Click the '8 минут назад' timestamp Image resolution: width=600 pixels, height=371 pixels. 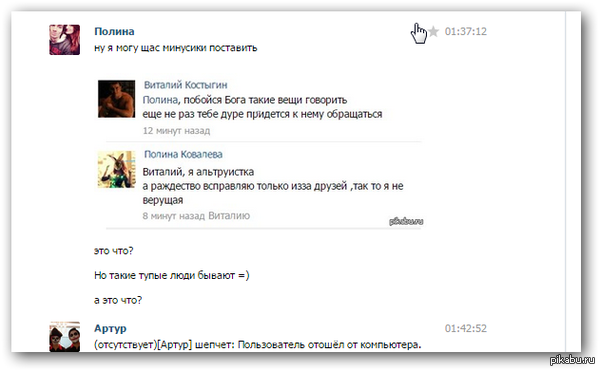coord(174,216)
